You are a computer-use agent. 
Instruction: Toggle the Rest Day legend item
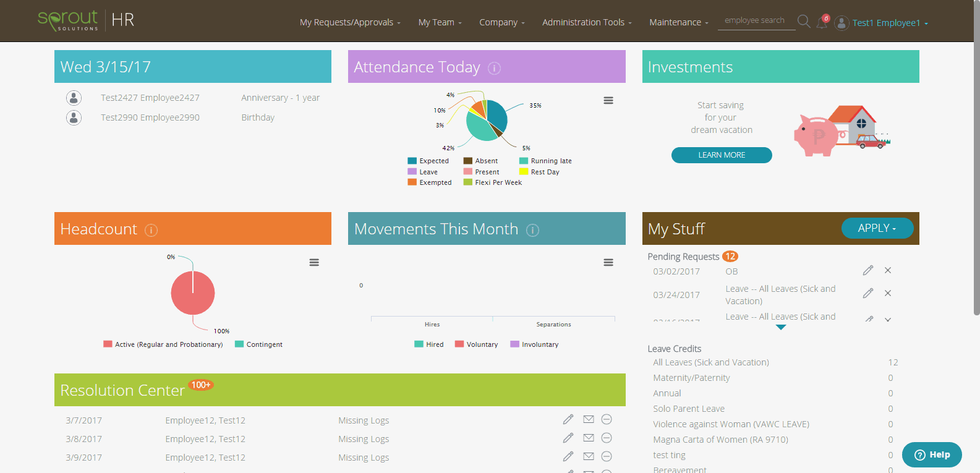[539, 172]
